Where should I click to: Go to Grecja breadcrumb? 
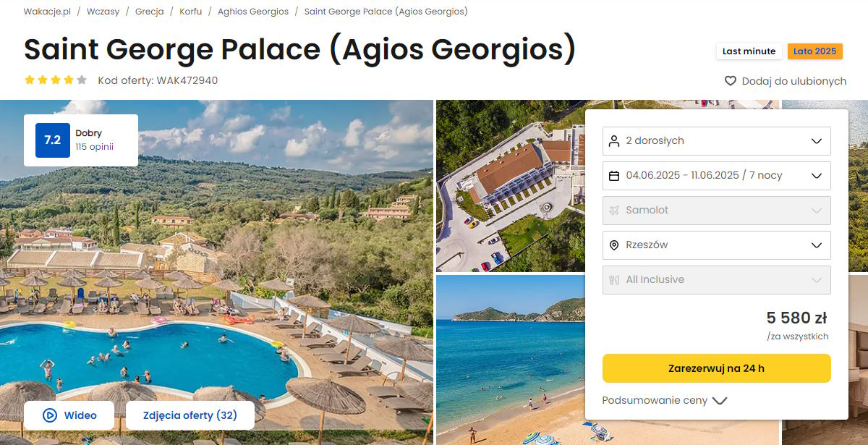(x=150, y=12)
